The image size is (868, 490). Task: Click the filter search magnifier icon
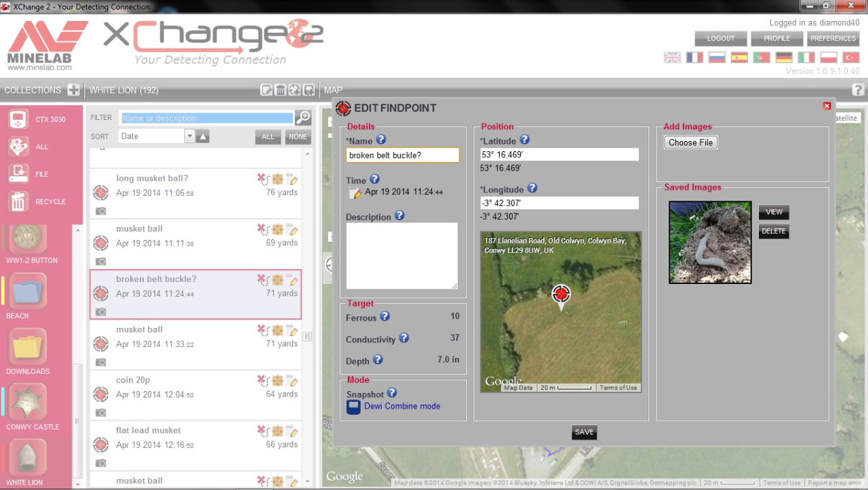pyautogui.click(x=303, y=118)
